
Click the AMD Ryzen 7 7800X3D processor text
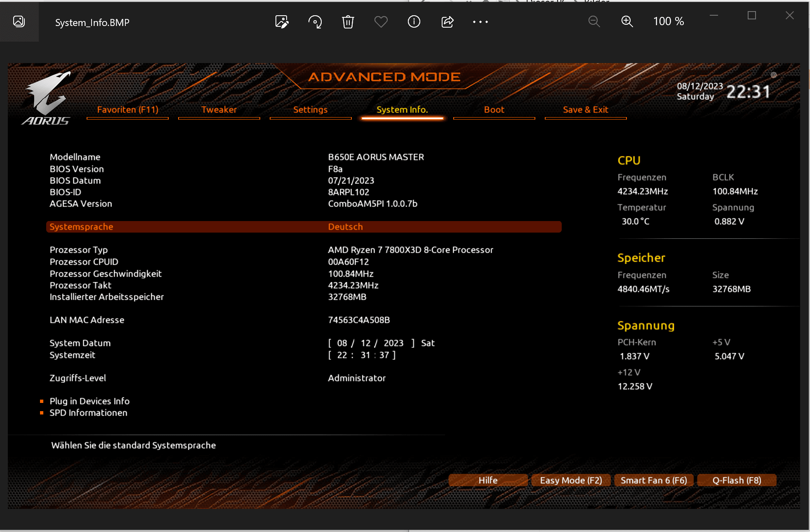click(410, 250)
